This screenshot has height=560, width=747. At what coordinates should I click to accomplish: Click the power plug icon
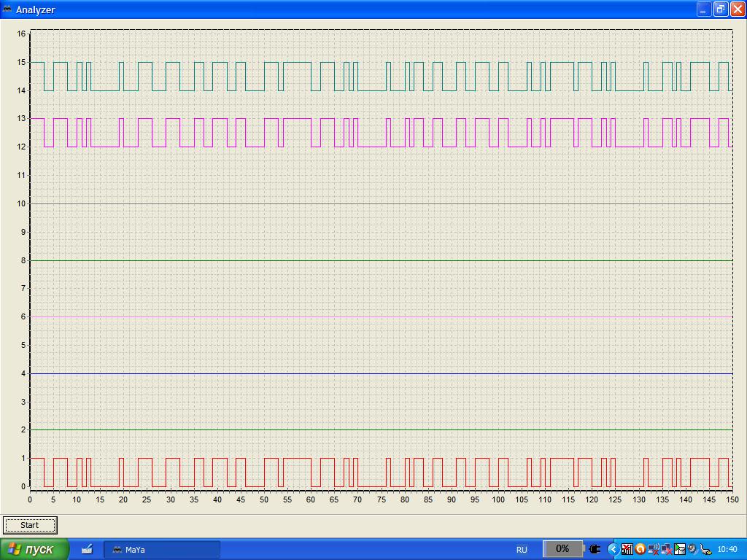tap(595, 550)
